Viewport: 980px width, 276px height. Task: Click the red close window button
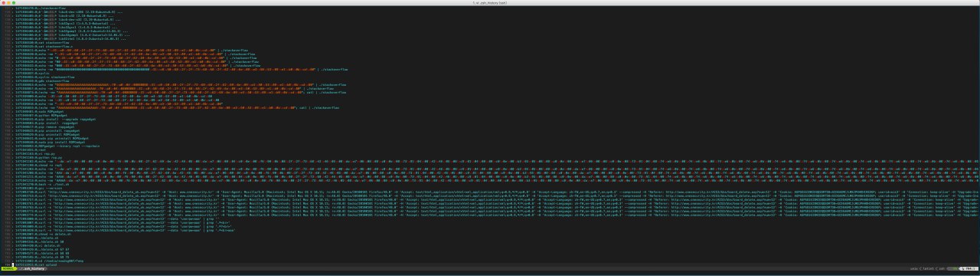[x=4, y=3]
